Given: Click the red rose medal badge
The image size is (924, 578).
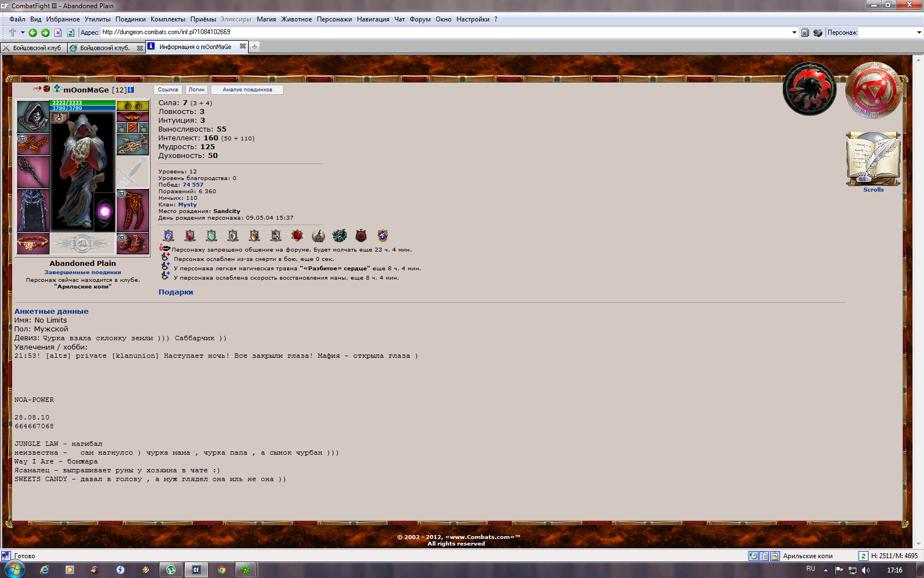Looking at the screenshot, I should coord(297,236).
